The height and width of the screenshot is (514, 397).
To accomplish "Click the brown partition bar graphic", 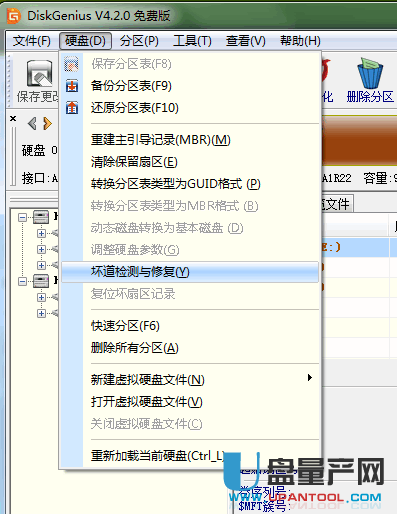I will 359,140.
